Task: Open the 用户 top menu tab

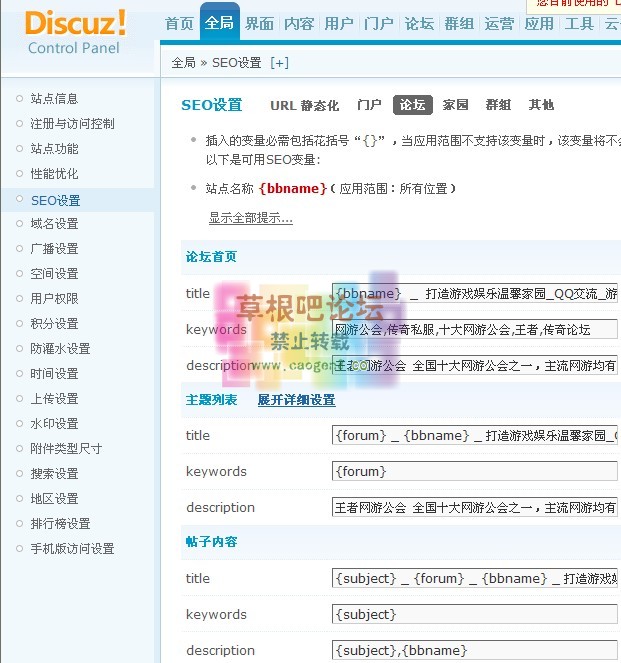Action: pos(338,24)
